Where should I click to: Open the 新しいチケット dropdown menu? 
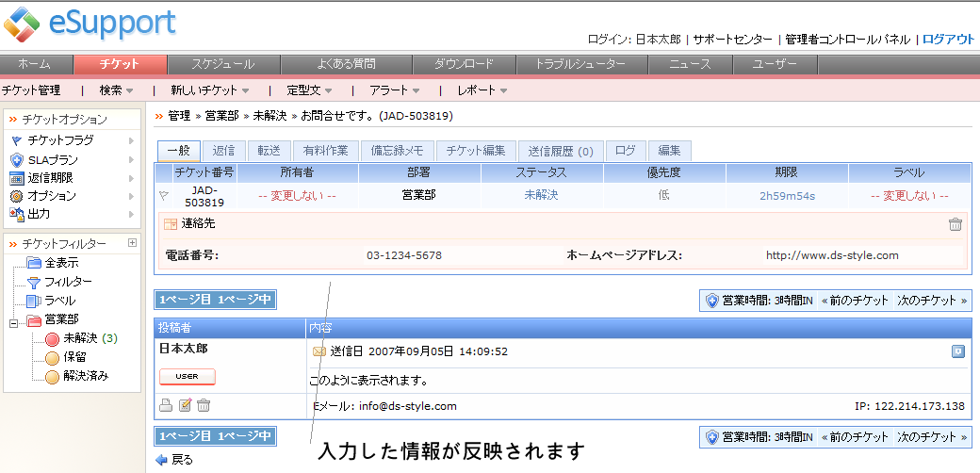210,90
